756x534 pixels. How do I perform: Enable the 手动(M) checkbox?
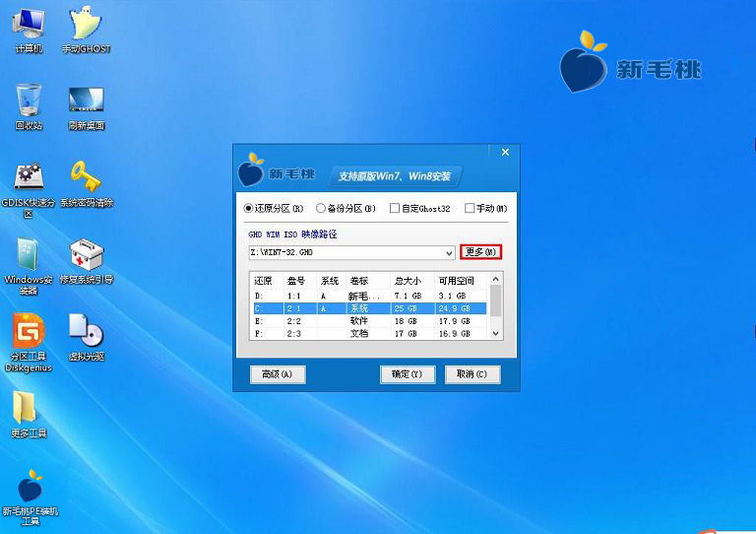[x=486, y=209]
